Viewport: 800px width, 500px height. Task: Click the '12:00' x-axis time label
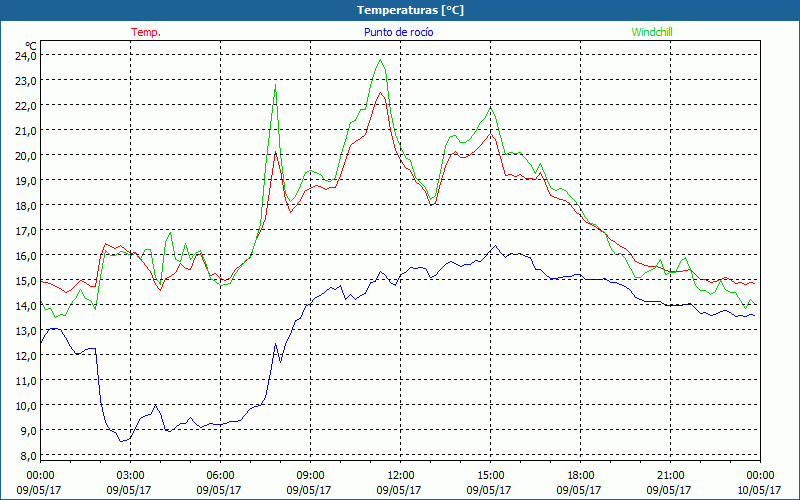[x=400, y=476]
